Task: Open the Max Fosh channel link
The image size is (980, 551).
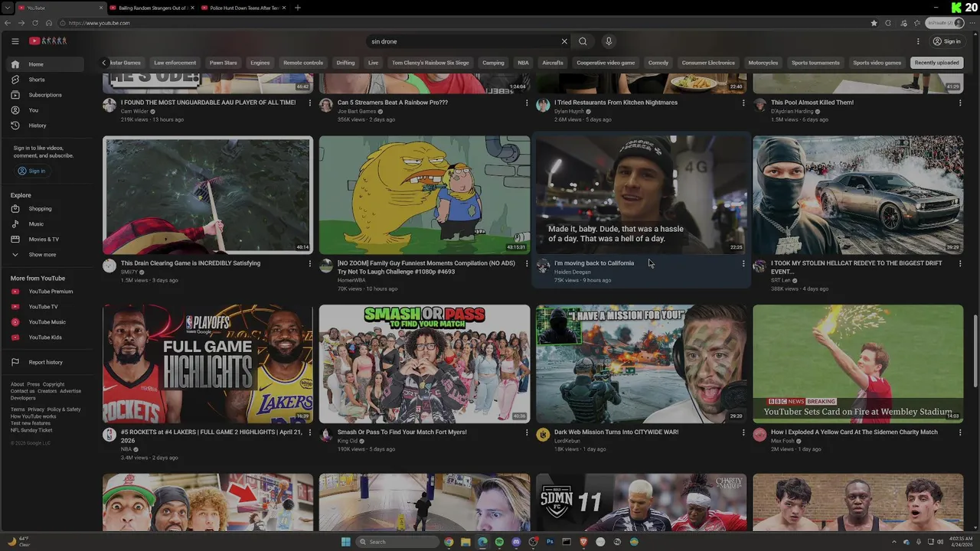Action: (x=782, y=441)
